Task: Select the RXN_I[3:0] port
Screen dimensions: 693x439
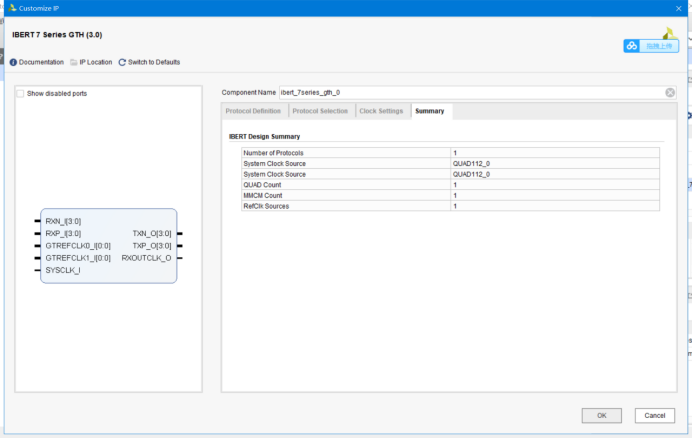Action: point(63,221)
